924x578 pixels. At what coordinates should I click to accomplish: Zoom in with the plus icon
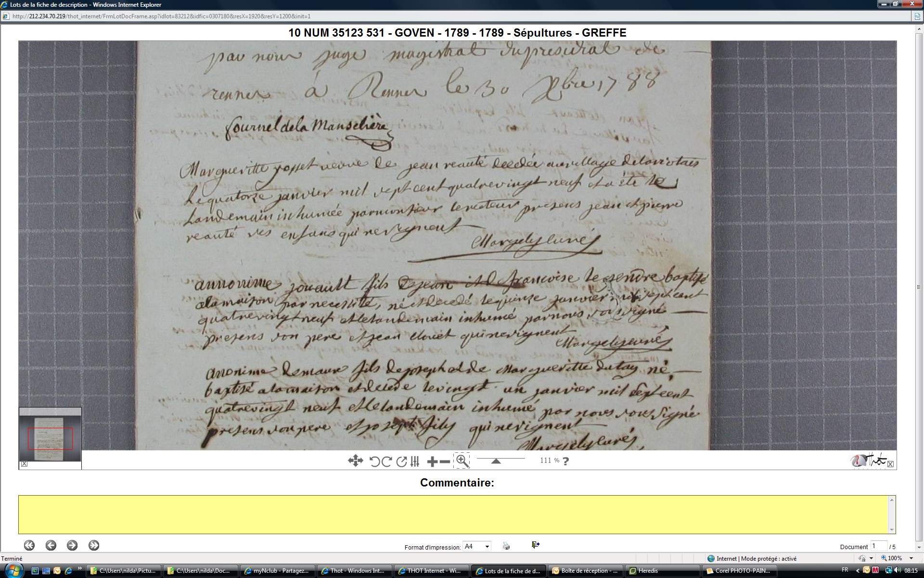(x=432, y=462)
